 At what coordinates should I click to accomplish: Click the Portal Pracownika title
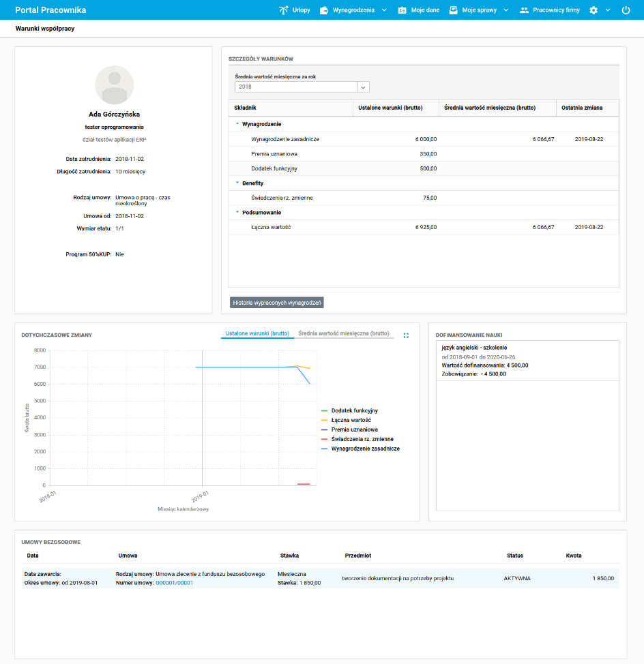coord(50,10)
